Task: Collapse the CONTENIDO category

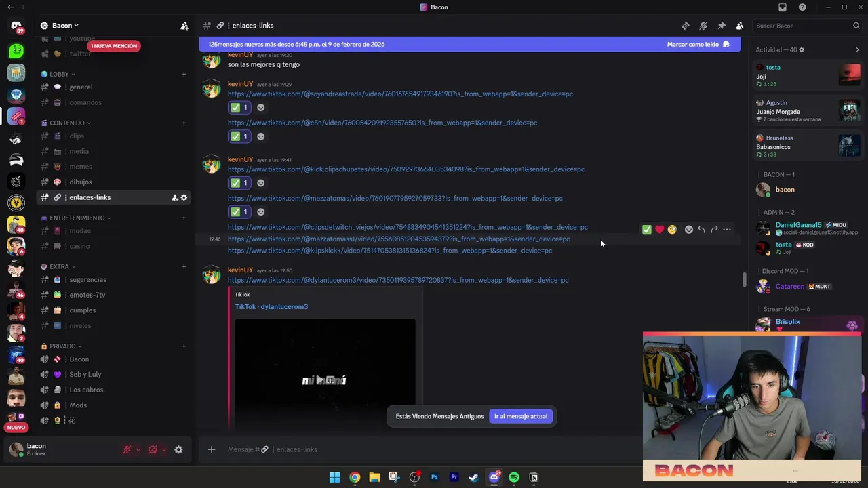Action: pyautogui.click(x=66, y=123)
